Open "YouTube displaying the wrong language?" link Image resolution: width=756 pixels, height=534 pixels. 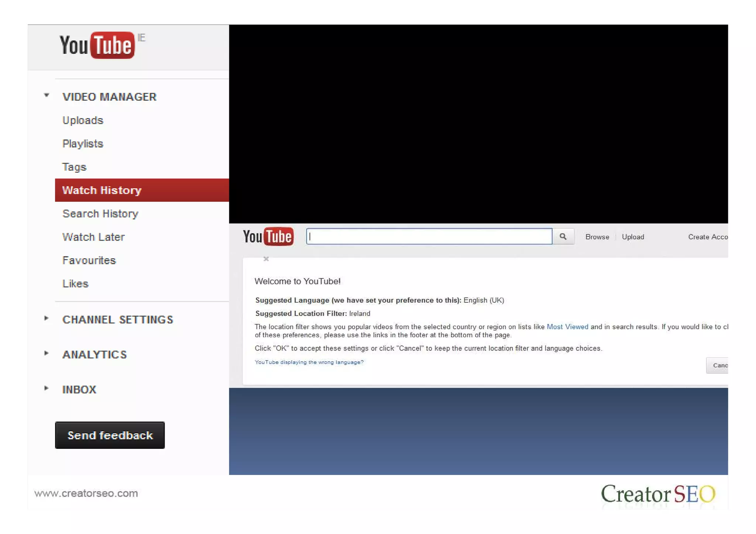(309, 362)
